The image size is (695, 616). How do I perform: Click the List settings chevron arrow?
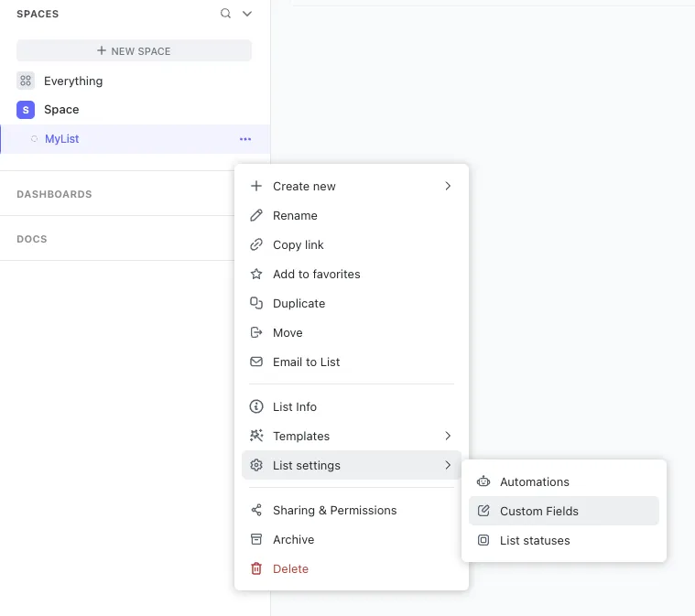click(x=448, y=465)
